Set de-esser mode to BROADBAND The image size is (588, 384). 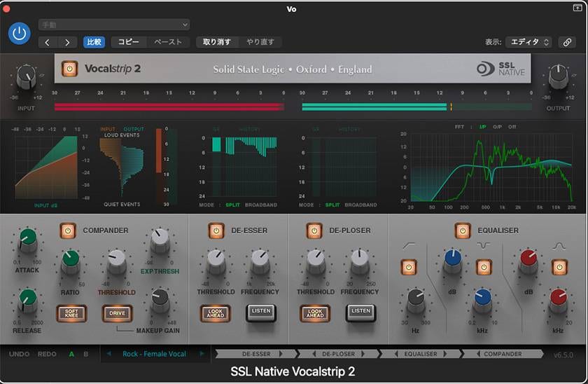point(261,205)
